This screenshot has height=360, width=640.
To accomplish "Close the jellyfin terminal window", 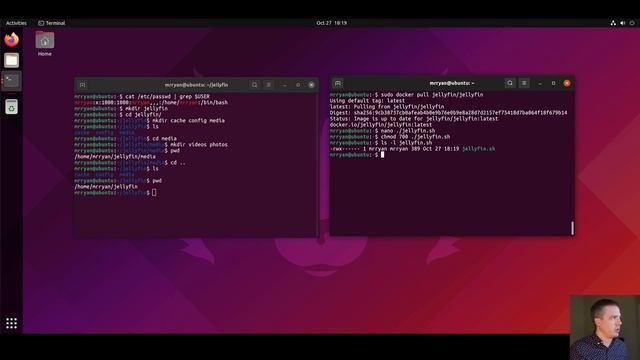I will pyautogui.click(x=311, y=85).
